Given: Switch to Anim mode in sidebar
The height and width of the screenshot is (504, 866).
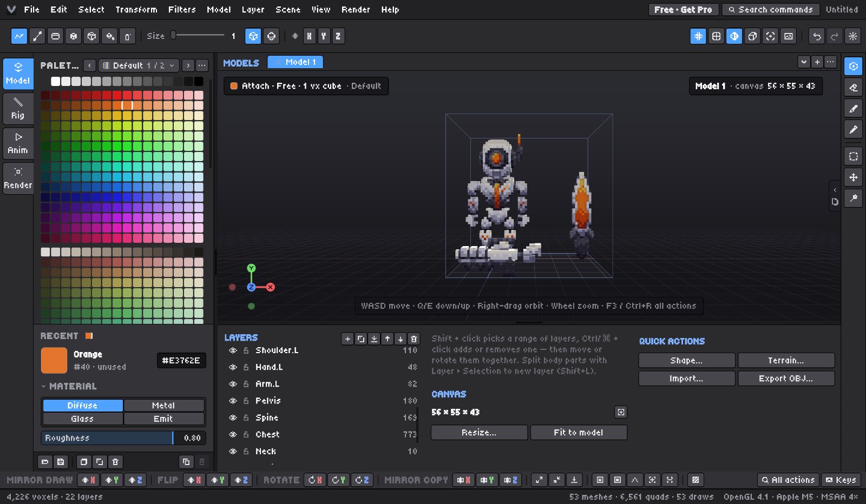Looking at the screenshot, I should [x=18, y=143].
